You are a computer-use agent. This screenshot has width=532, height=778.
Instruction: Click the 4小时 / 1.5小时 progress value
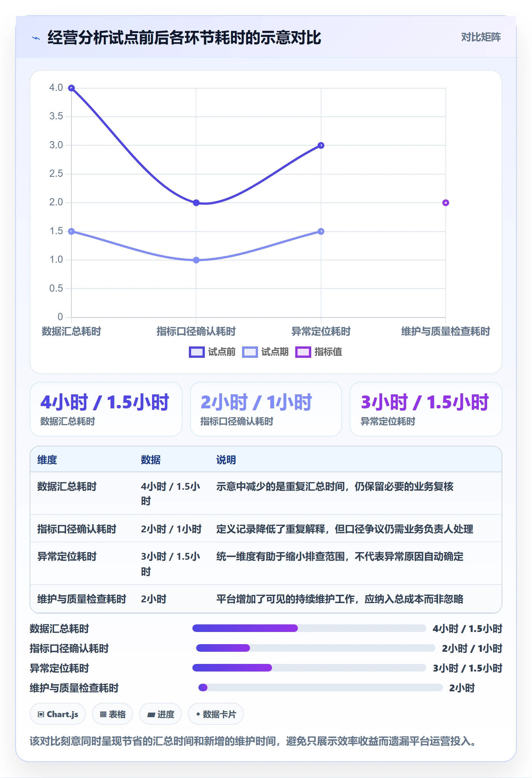(x=467, y=629)
